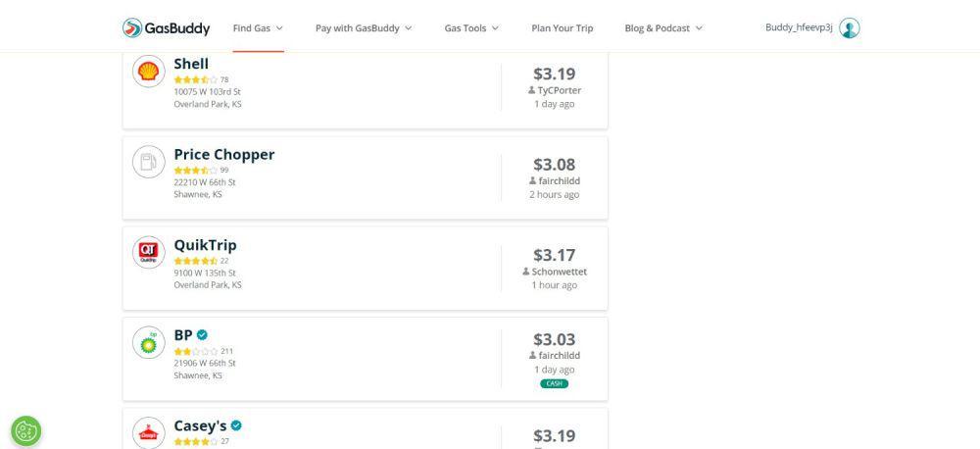The image size is (980, 449).
Task: Open the QuikTrip station name link
Action: (205, 245)
